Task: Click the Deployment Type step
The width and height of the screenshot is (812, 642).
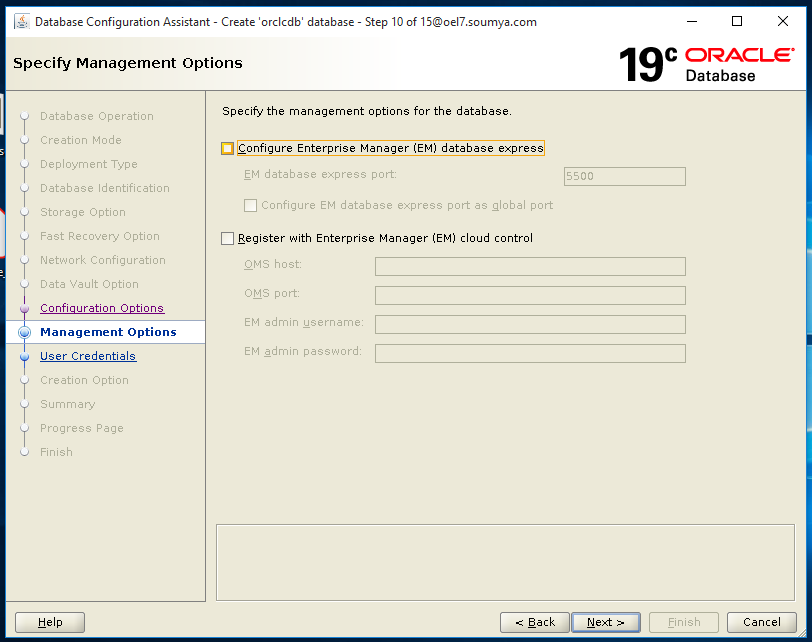Action: click(89, 164)
